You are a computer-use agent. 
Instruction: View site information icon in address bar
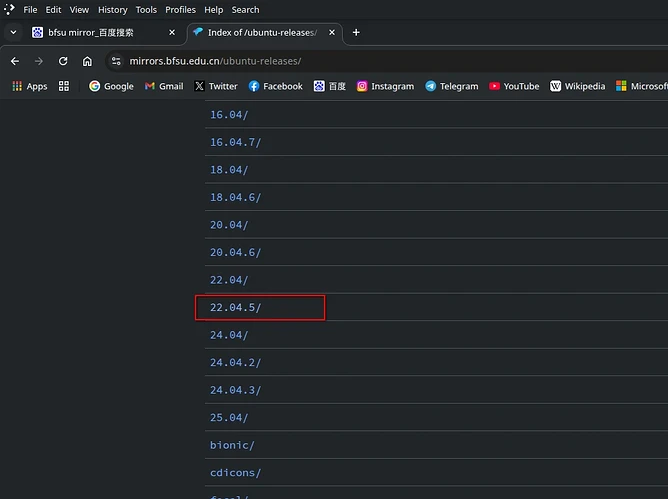point(117,61)
